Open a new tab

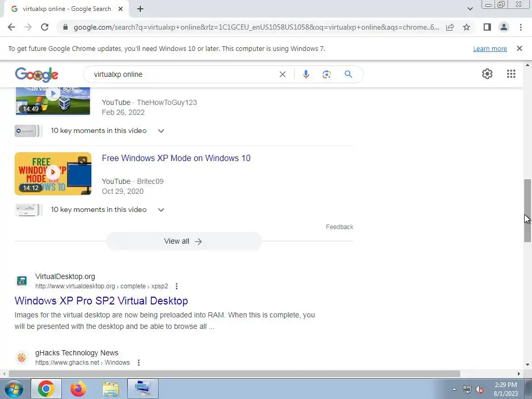point(140,9)
